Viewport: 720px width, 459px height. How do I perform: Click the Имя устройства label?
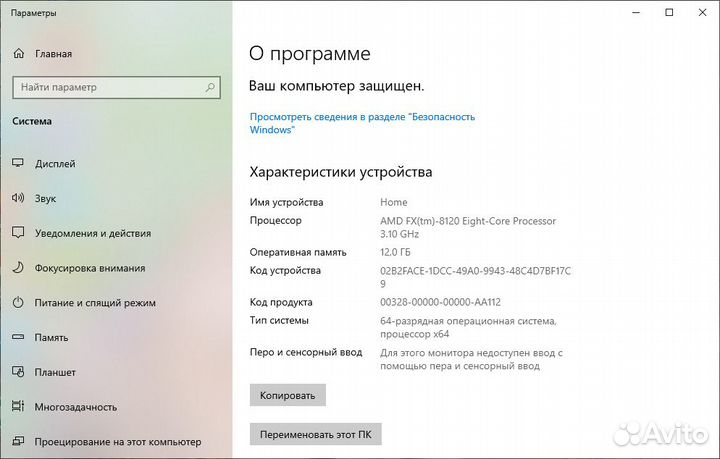point(287,202)
